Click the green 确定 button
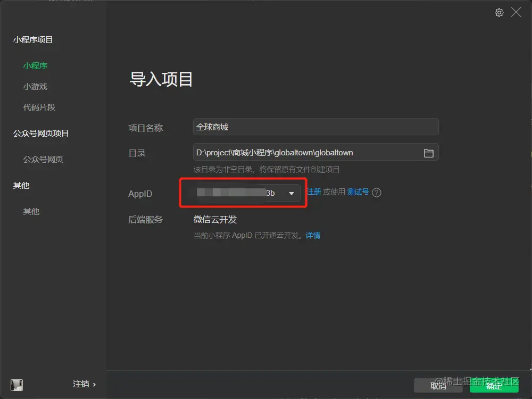The width and height of the screenshot is (532, 399). click(494, 386)
